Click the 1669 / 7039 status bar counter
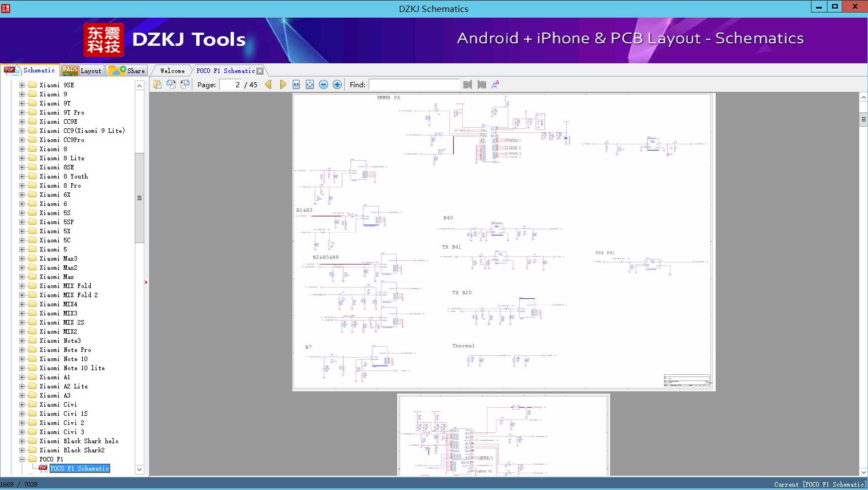Screen dimensions: 868x490 [x=19, y=484]
